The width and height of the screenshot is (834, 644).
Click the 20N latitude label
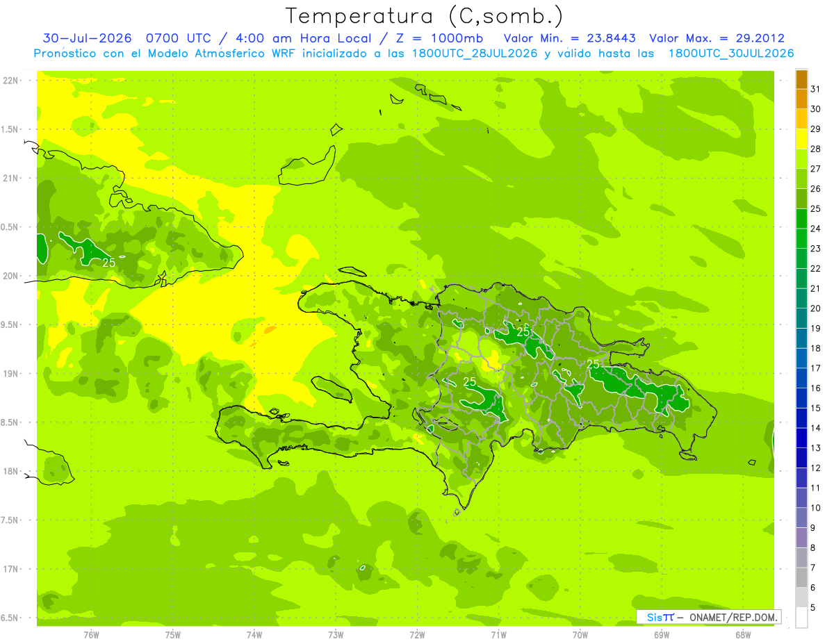[11, 276]
